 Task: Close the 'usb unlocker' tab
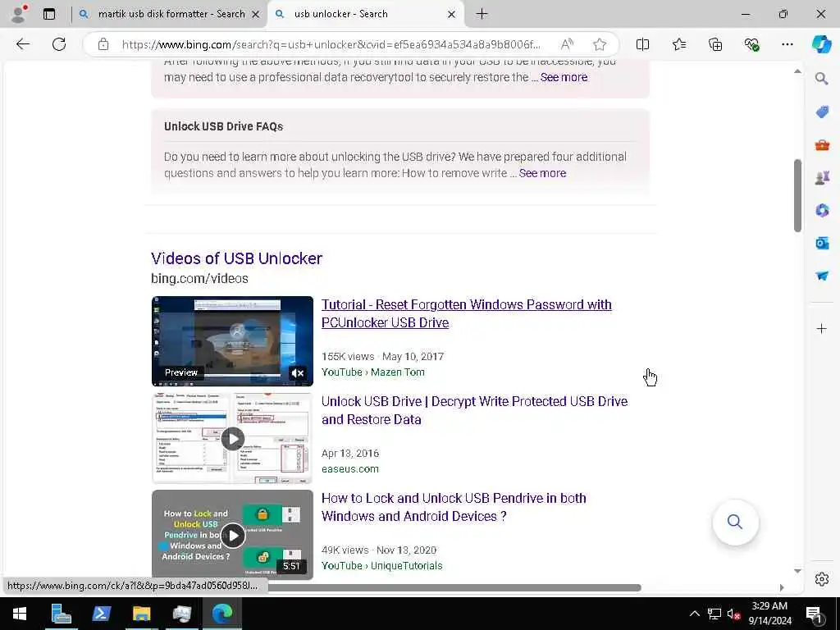click(452, 15)
